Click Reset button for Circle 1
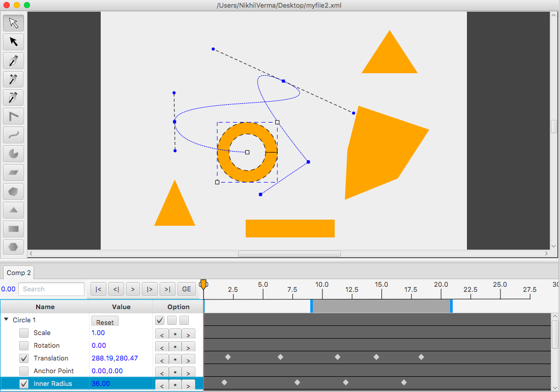Viewport: 559px width, 392px height. pos(105,322)
